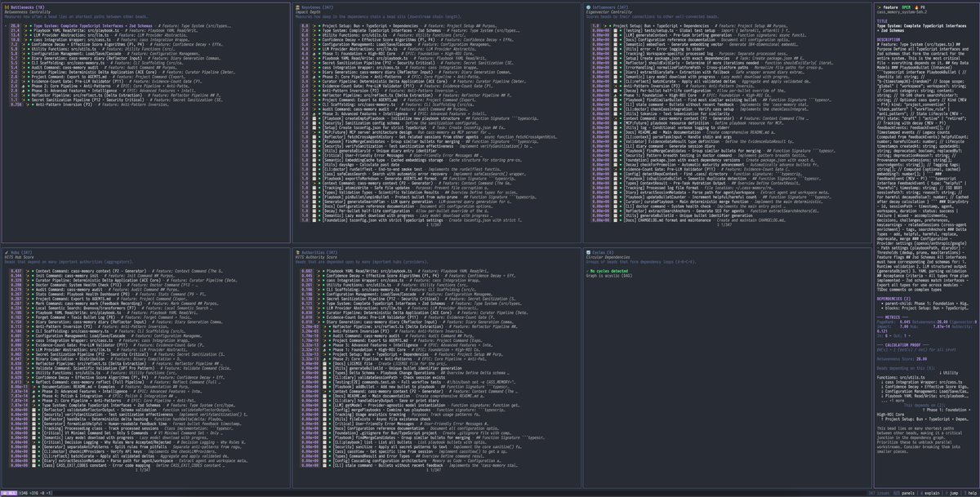Select 'cass Integration Wrapper' row in Bottlenecks
980x497 pixels.
(98, 39)
